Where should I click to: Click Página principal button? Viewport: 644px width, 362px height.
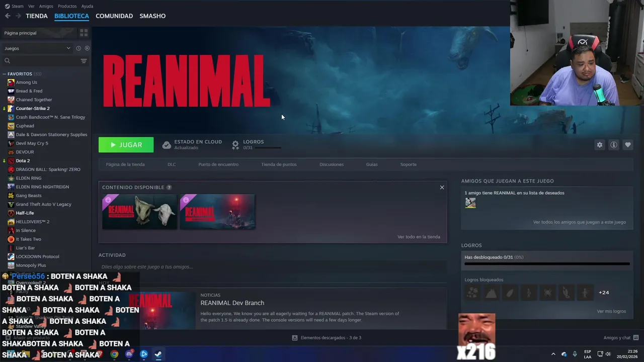[x=38, y=33]
